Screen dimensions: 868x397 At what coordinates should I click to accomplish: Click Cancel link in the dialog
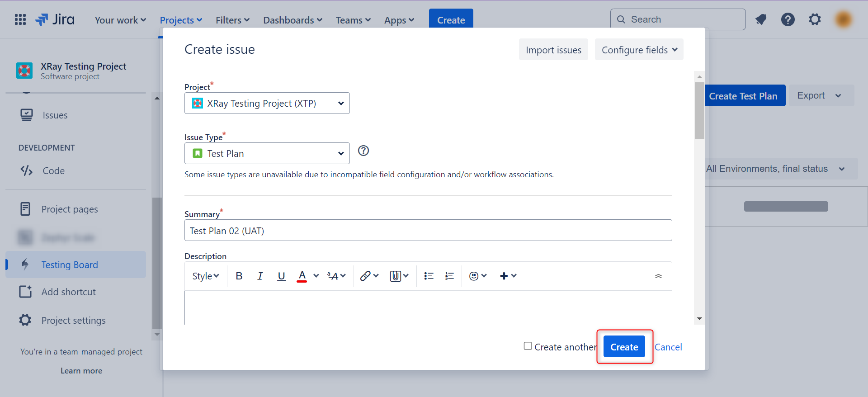668,347
